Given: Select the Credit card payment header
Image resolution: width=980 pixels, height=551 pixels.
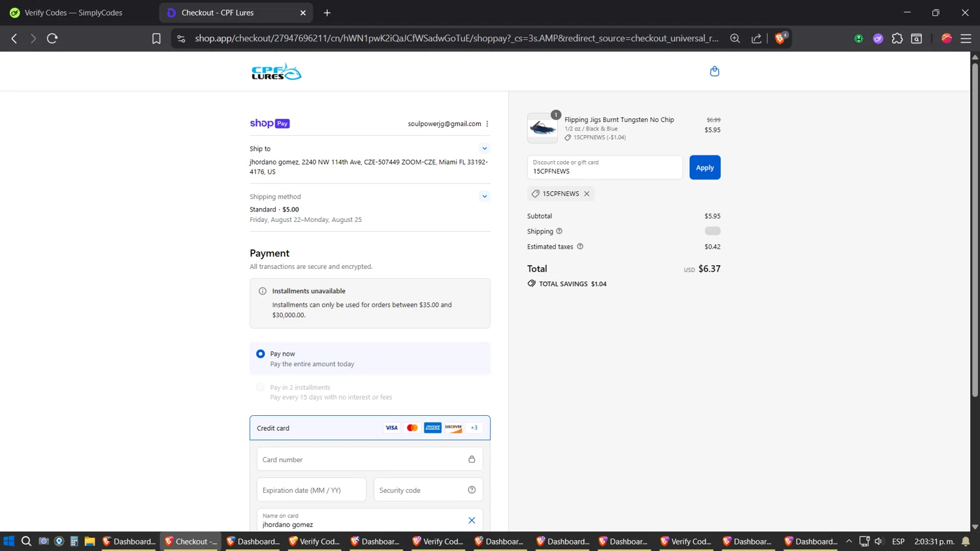Looking at the screenshot, I should click(x=370, y=428).
